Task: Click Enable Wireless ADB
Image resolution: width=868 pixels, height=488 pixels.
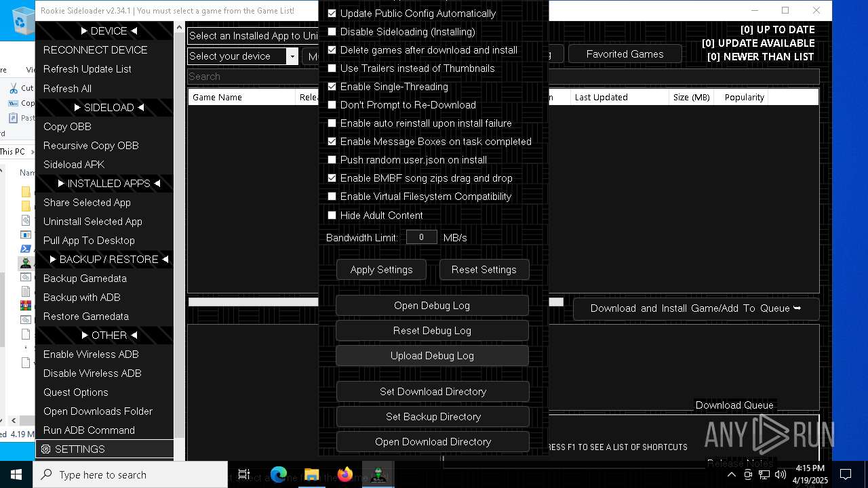Action: point(104,354)
